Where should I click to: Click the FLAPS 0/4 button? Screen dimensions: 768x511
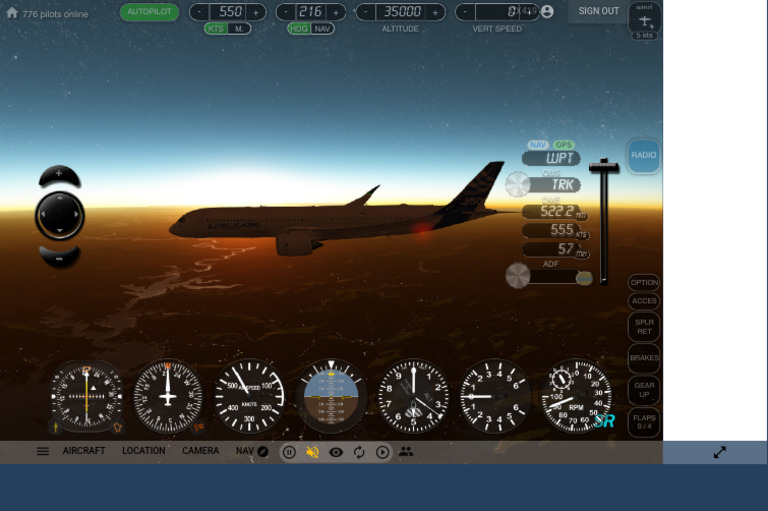click(644, 422)
